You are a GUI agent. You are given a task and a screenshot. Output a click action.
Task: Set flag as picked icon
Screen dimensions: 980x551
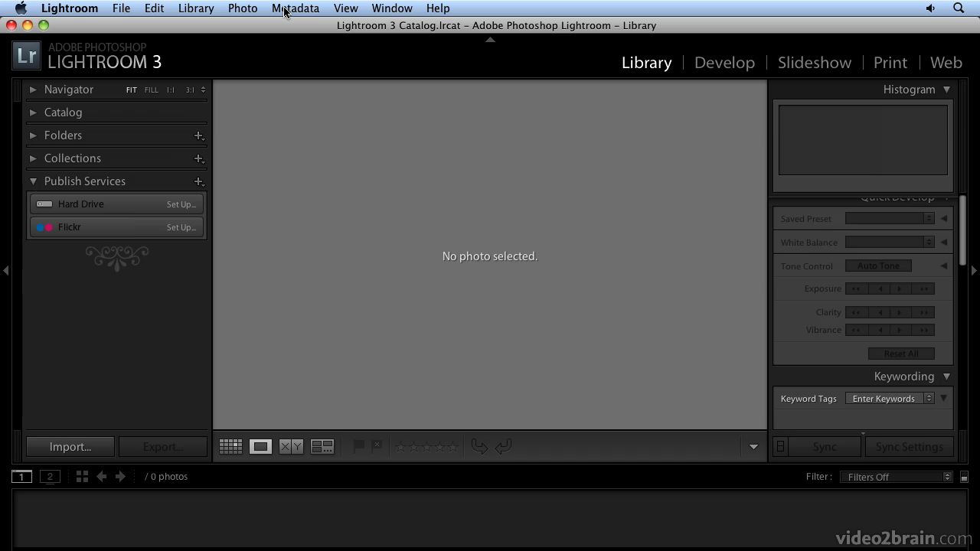tap(358, 446)
